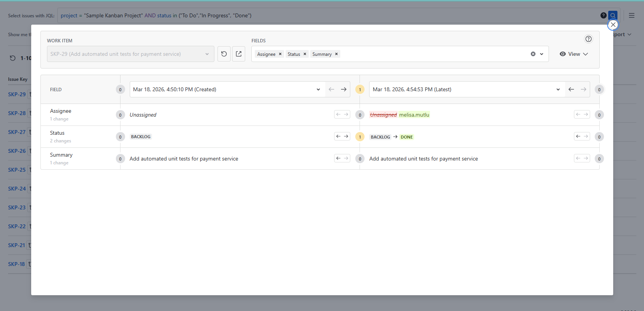Open the hamburger menu at top right
Screen dimensions: 644x311
pos(632,15)
